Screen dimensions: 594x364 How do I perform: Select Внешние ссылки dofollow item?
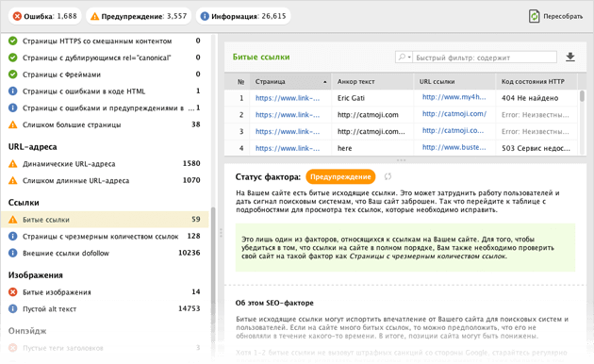tap(105, 253)
